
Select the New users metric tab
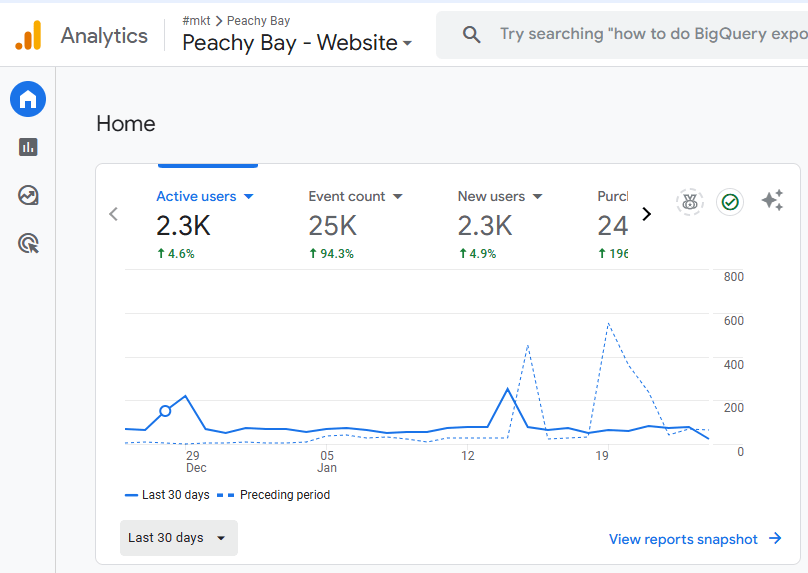tap(500, 225)
